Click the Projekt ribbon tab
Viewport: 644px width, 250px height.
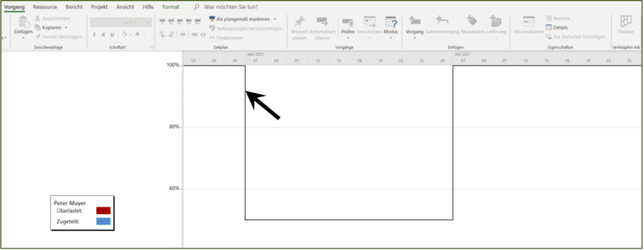pos(99,7)
